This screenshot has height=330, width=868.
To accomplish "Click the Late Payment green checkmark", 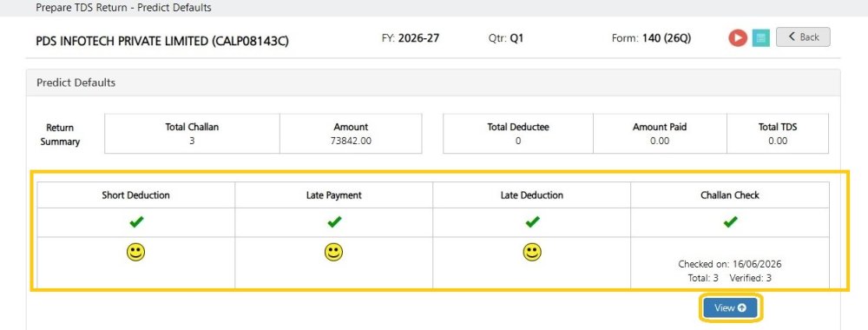I will pyautogui.click(x=334, y=222).
